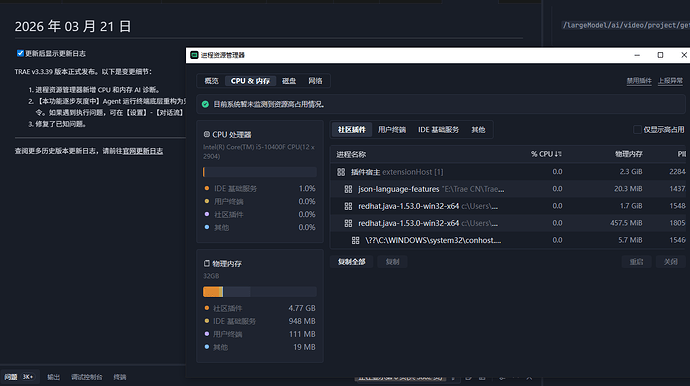690x386 pixels.
Task: Click the Intel Core i5-10400F CPU label
Action: coord(259,151)
